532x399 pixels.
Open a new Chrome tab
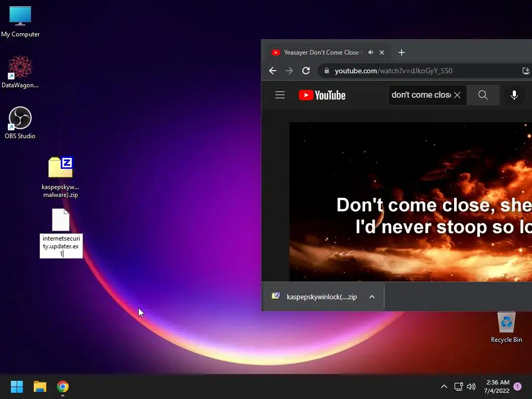point(402,52)
